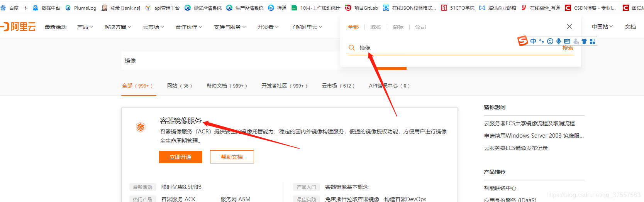644x202 pixels.
Task: Click the 阿里云 logo
Action: point(18,27)
